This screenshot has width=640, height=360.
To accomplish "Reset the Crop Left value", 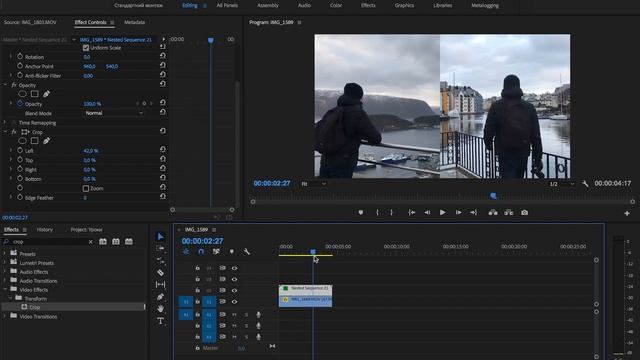I will (162, 150).
